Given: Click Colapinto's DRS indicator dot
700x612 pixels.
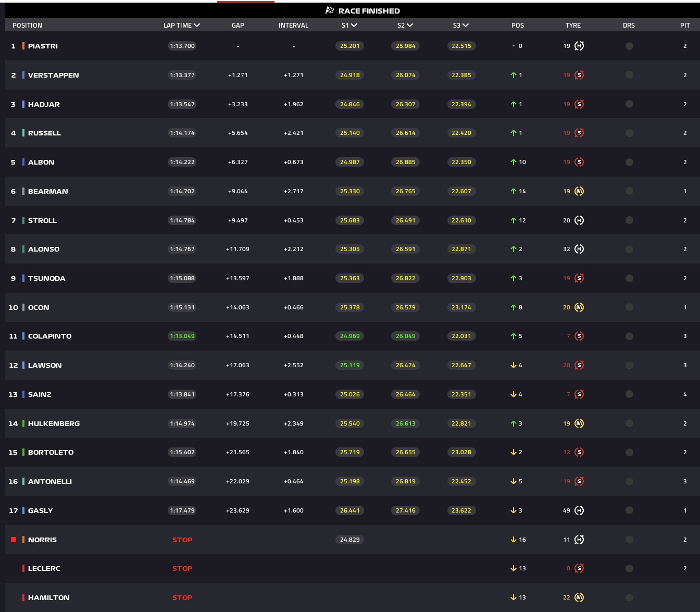Looking at the screenshot, I should [629, 336].
